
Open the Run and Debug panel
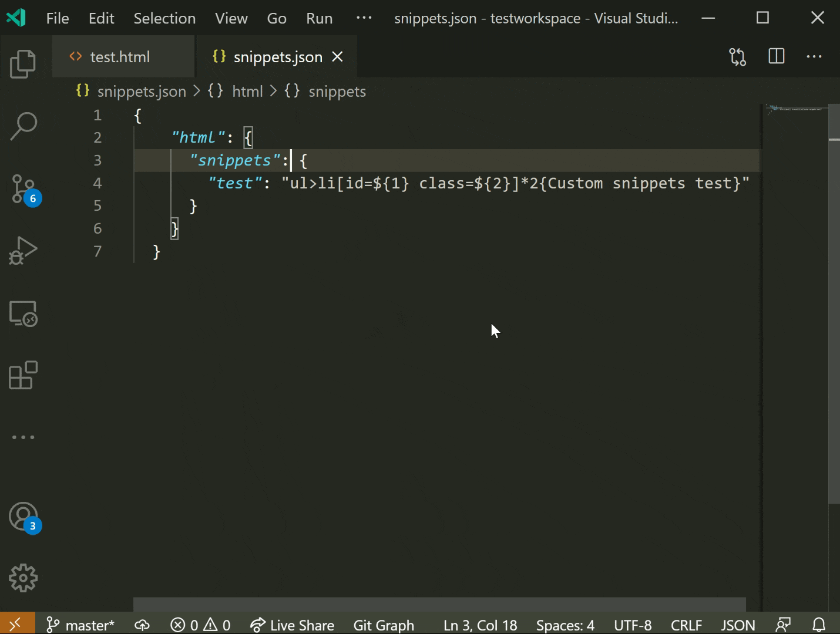[x=23, y=251]
